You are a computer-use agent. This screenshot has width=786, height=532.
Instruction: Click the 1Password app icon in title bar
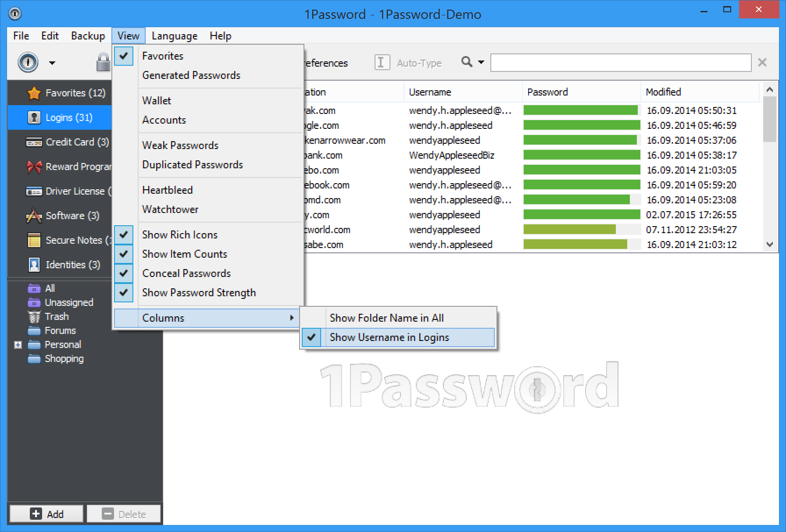[x=15, y=14]
